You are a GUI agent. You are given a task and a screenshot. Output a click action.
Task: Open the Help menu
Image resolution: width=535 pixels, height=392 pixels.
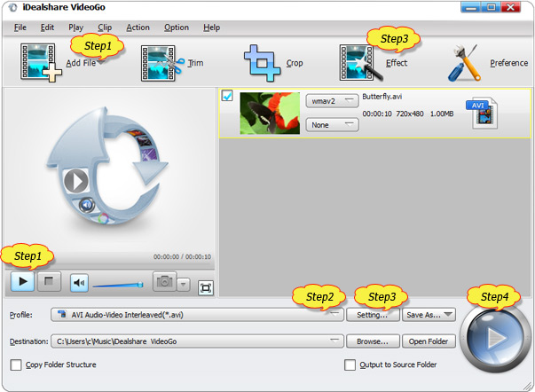click(211, 27)
